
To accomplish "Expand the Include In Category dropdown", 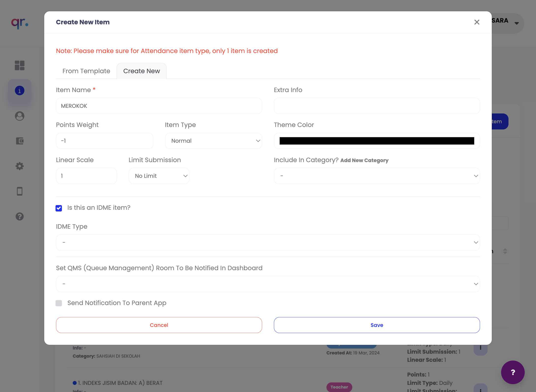I will click(x=377, y=176).
